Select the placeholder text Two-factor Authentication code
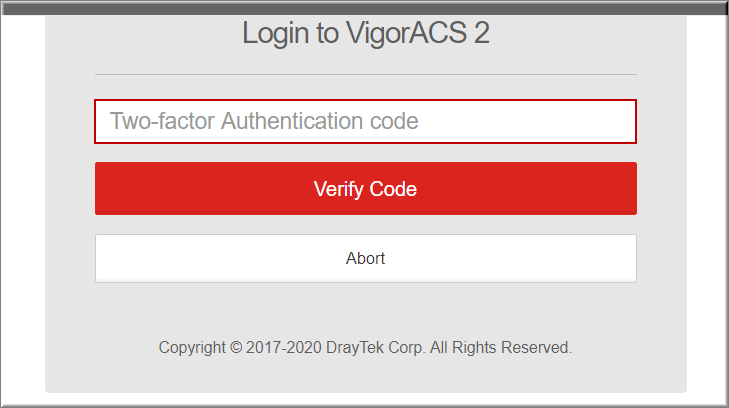The height and width of the screenshot is (408, 729). tap(264, 121)
